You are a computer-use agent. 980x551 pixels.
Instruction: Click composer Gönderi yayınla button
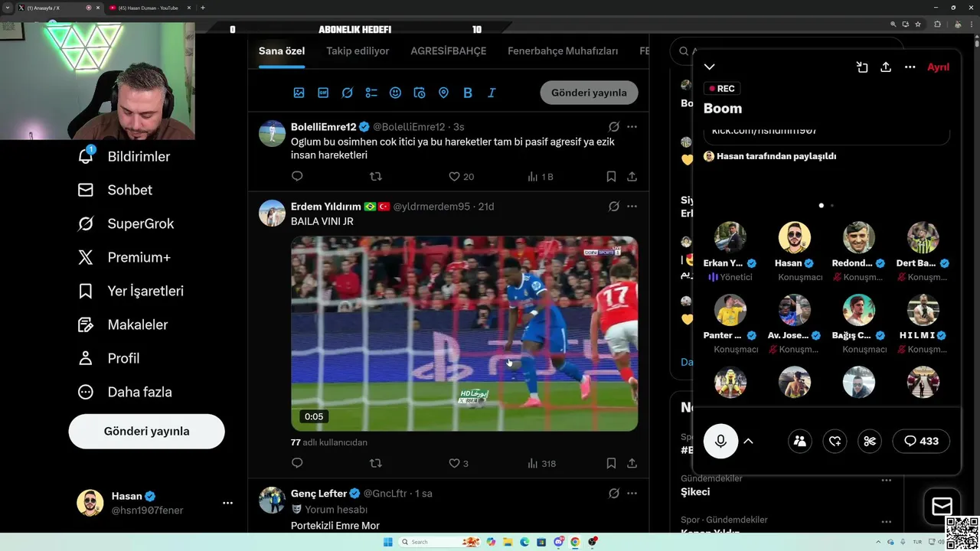[x=589, y=93]
